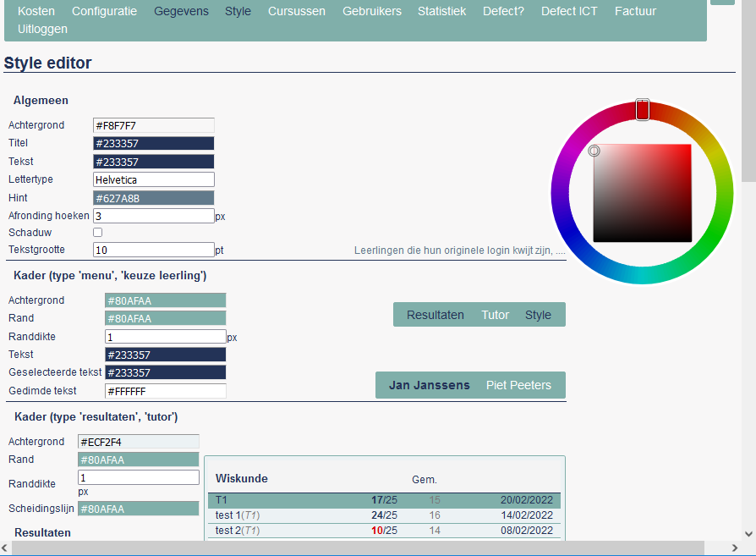
Task: Click the menu Kader Tekst color field
Action: (x=166, y=355)
